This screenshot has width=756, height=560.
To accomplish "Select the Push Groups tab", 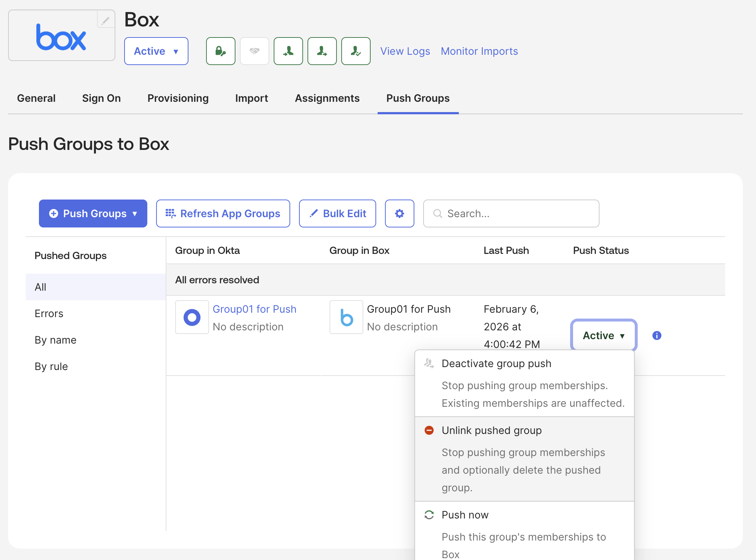I will click(418, 98).
